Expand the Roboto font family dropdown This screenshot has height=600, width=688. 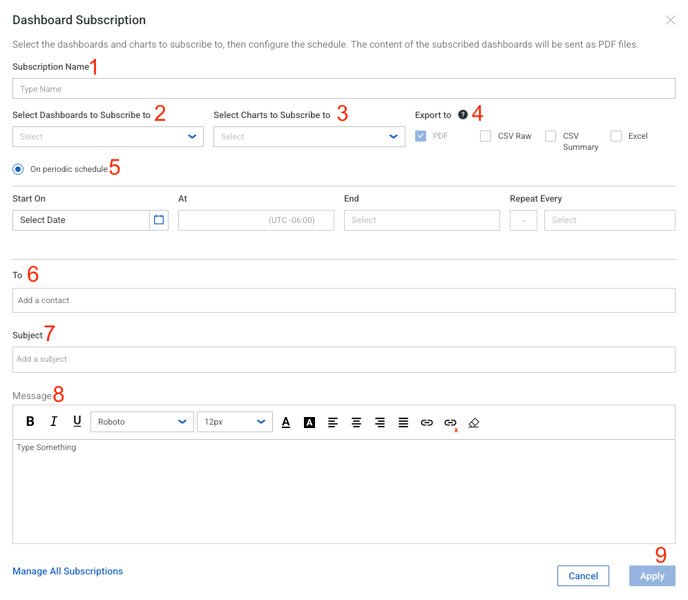(x=142, y=422)
